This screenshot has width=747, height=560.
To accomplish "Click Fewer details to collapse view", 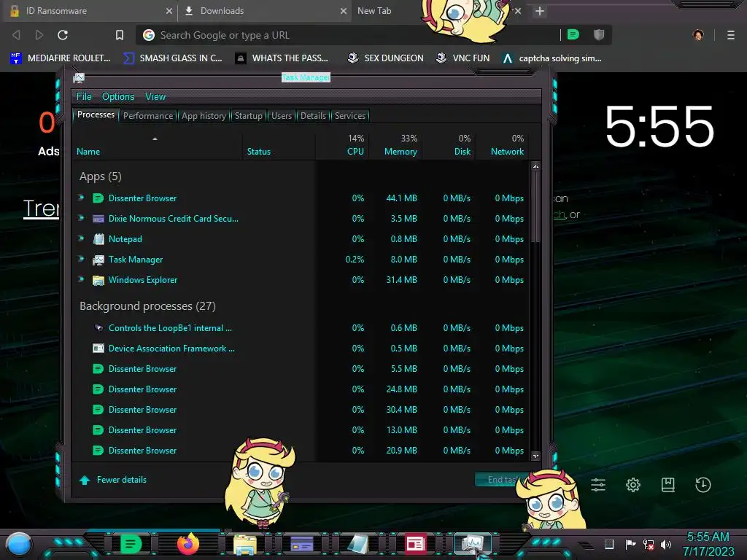I will [113, 480].
